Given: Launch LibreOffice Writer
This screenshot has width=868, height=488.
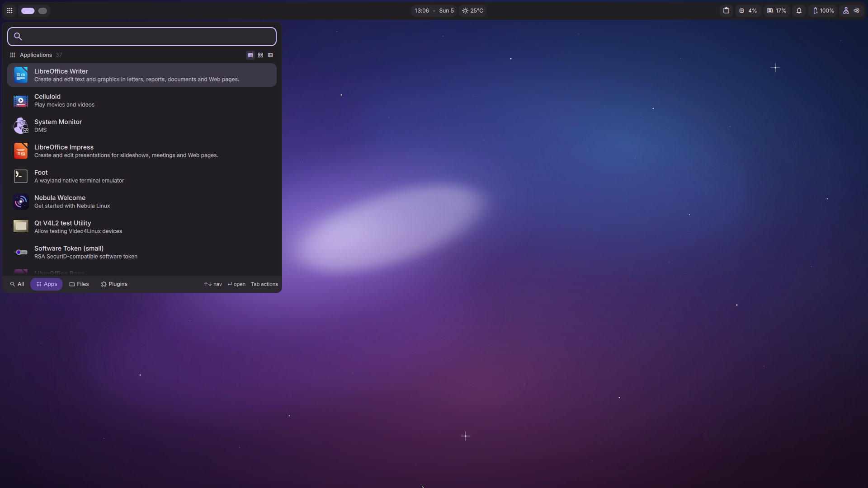Looking at the screenshot, I should click(142, 75).
